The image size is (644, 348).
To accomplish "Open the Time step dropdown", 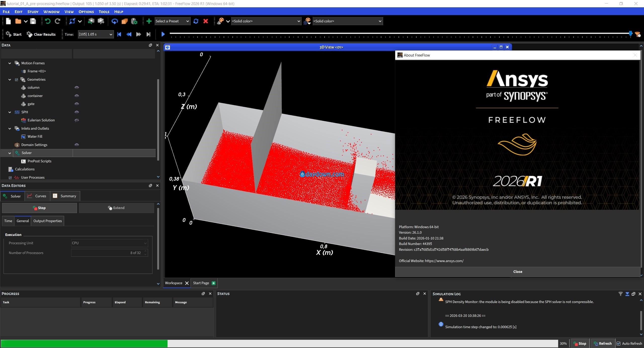I will click(x=96, y=34).
